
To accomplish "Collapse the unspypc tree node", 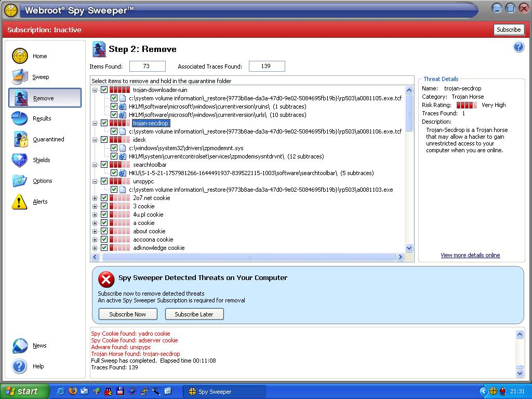I will pos(95,181).
